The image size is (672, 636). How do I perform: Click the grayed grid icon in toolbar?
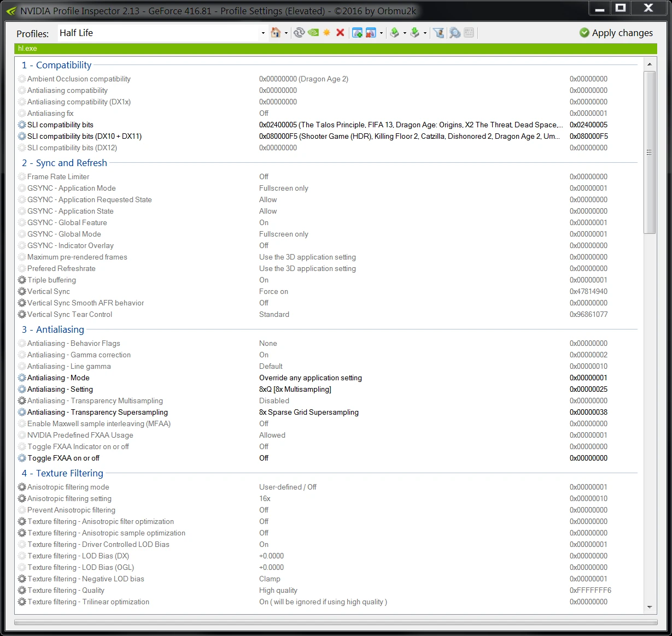point(469,33)
